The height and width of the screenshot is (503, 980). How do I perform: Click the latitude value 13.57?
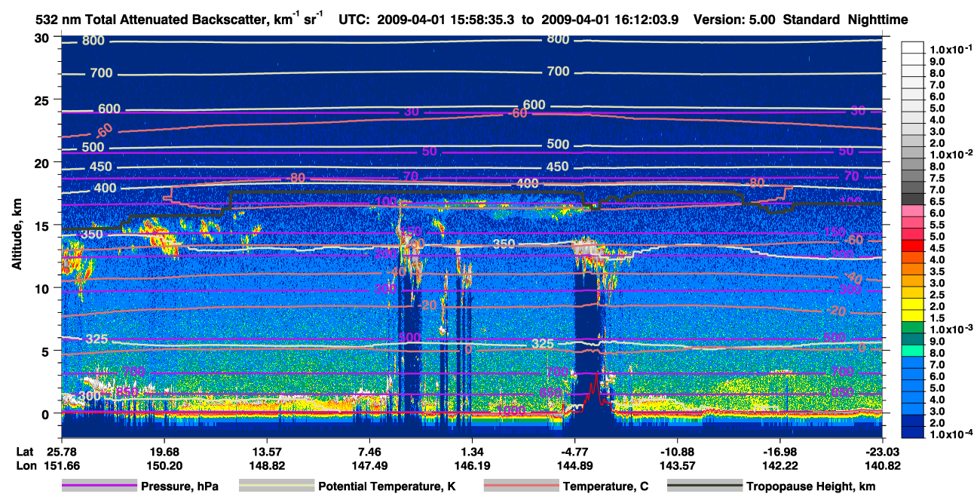tap(267, 452)
